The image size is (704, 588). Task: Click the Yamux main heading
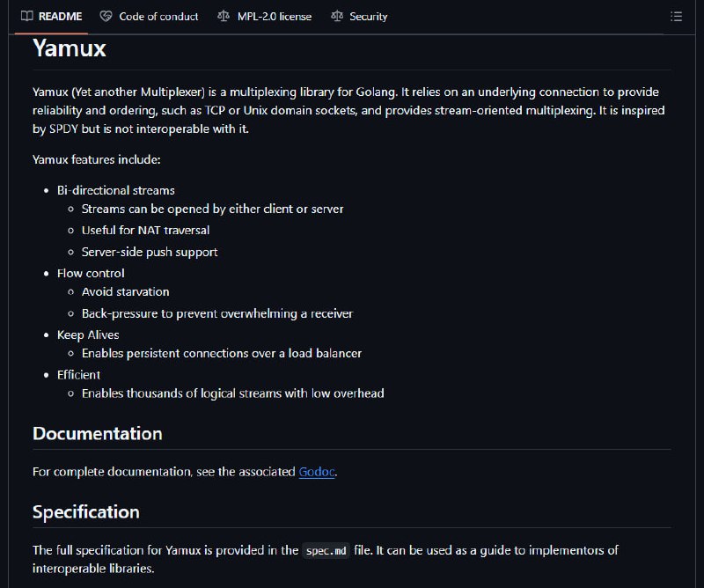coord(70,48)
